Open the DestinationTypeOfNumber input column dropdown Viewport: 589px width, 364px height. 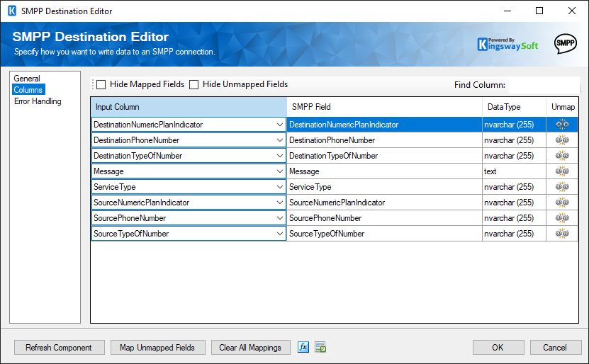(x=280, y=155)
